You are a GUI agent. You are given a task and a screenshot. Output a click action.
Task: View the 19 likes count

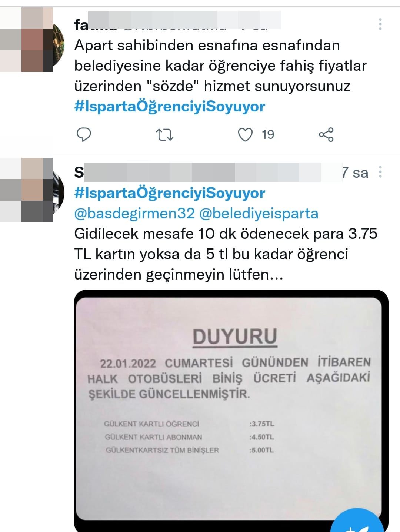click(x=268, y=135)
